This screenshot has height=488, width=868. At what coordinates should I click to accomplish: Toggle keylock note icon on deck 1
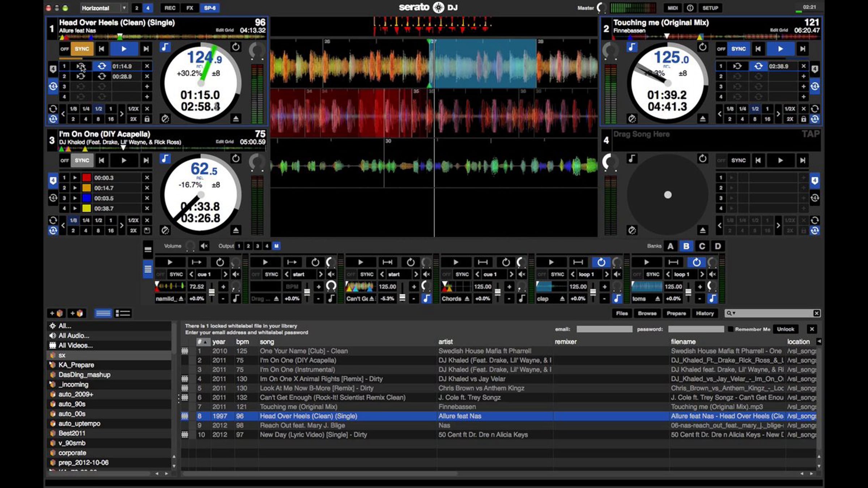pyautogui.click(x=165, y=47)
